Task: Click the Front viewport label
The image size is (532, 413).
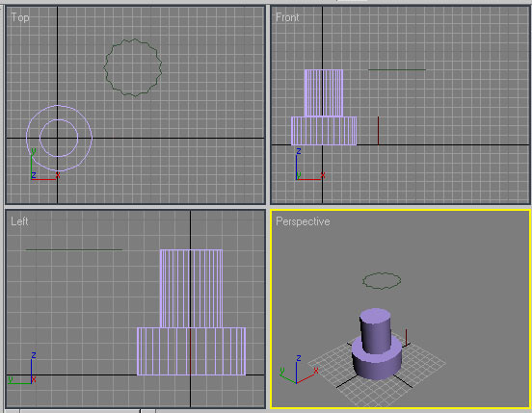Action: [x=287, y=17]
